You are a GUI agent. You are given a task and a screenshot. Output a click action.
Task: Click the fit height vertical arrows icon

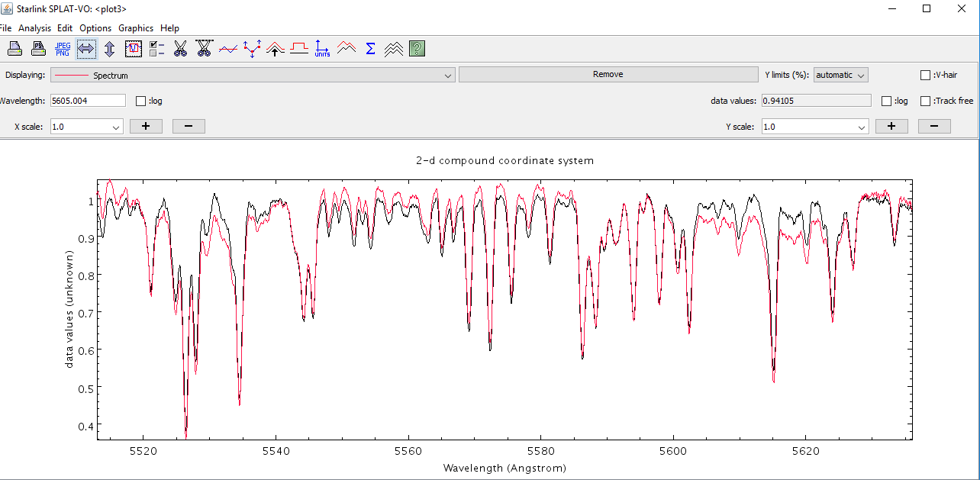(109, 49)
